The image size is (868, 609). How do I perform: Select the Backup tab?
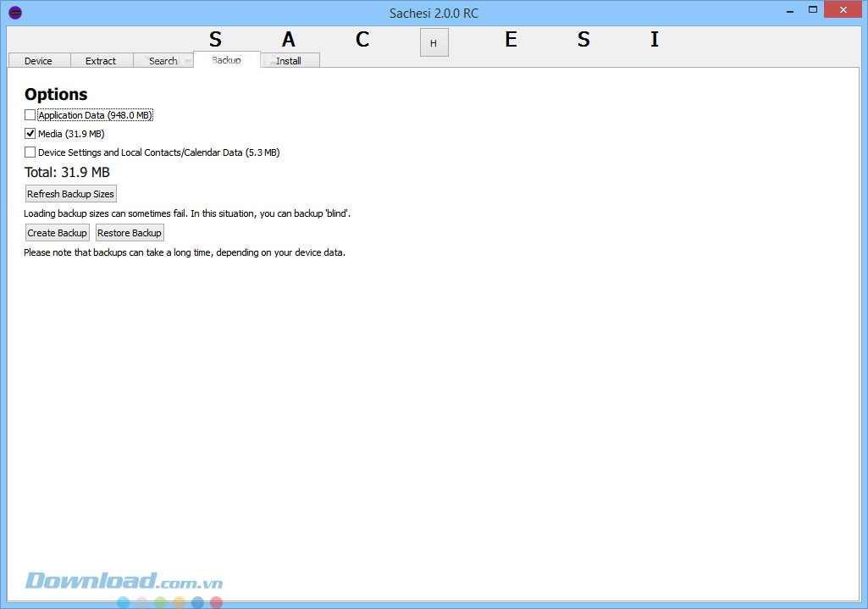point(226,60)
